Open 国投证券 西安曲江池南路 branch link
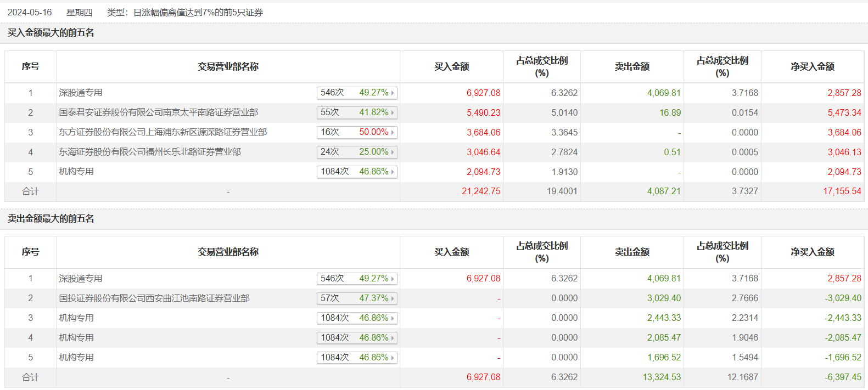Viewport: 868px width, 390px height. pos(154,298)
